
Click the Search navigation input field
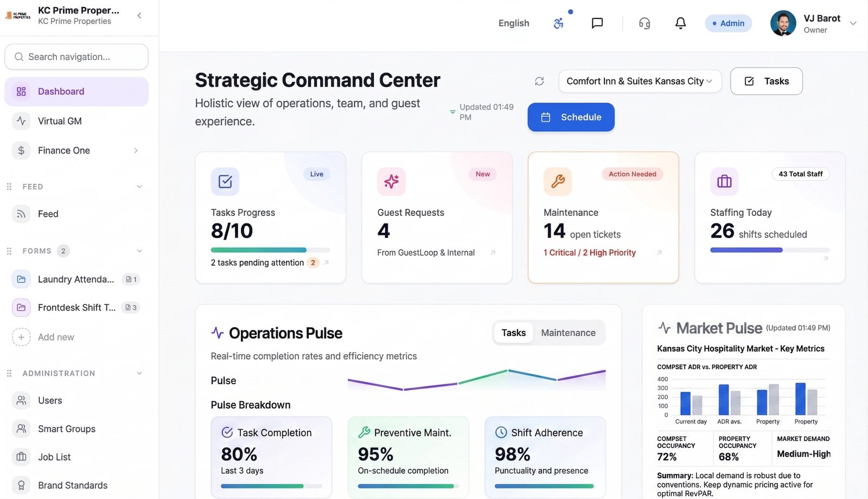pyautogui.click(x=76, y=56)
